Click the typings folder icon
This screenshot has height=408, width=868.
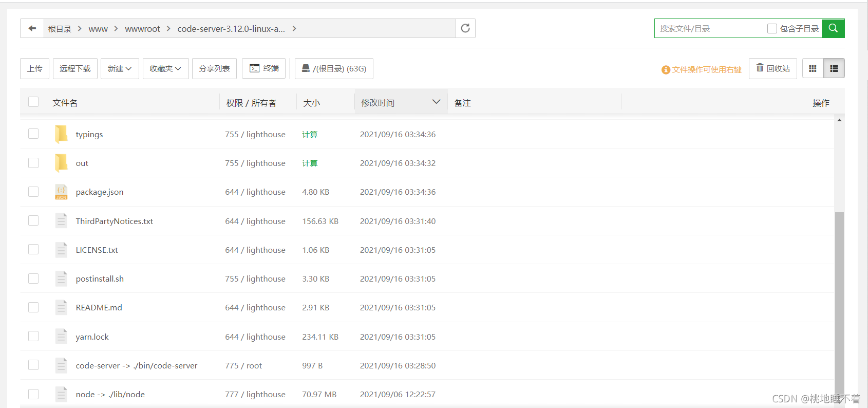tap(61, 134)
